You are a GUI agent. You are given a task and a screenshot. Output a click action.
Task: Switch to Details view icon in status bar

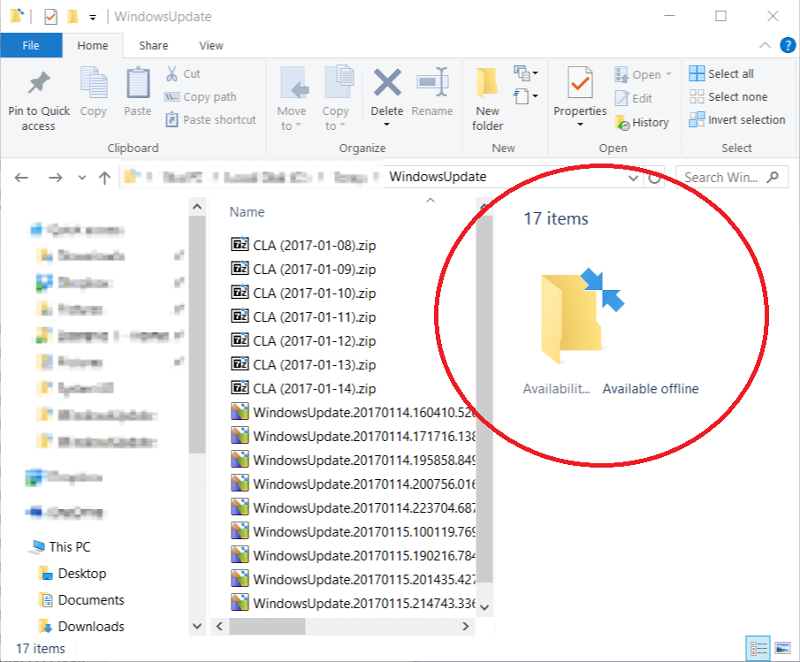tap(758, 648)
